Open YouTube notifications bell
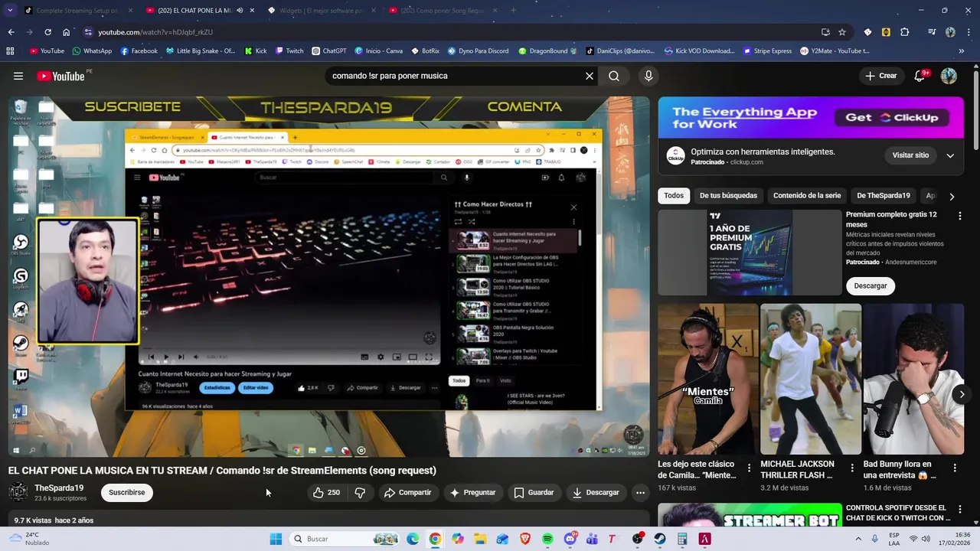Screen dimensions: 980x551 [x=921, y=76]
